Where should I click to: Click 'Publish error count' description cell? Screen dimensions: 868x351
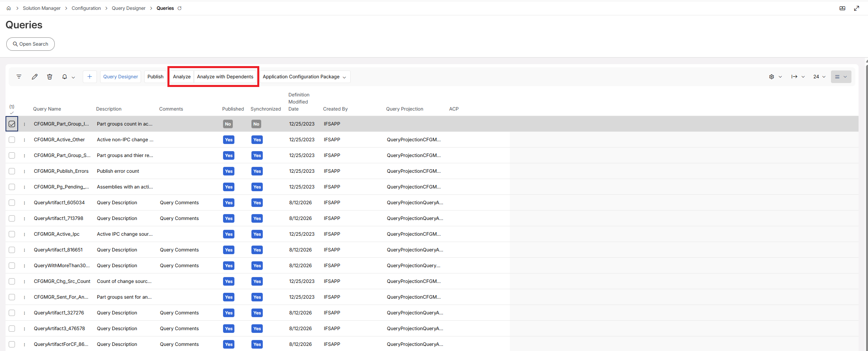[118, 171]
